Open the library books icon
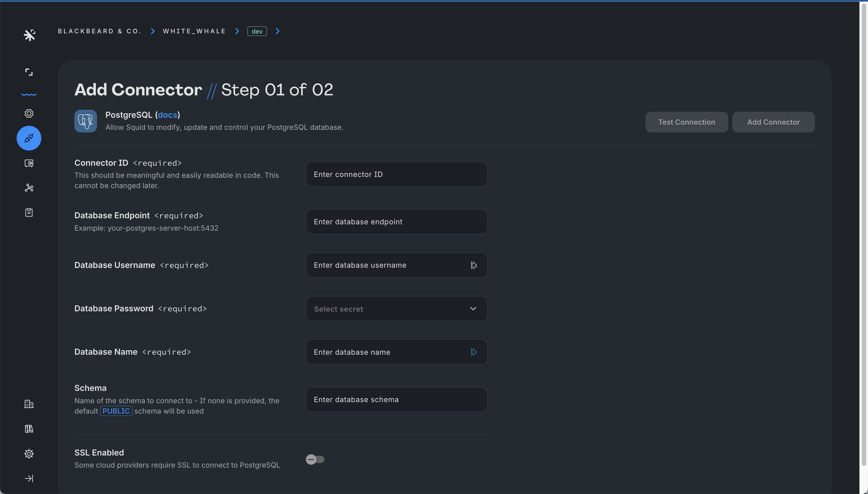The image size is (868, 494). point(29,429)
